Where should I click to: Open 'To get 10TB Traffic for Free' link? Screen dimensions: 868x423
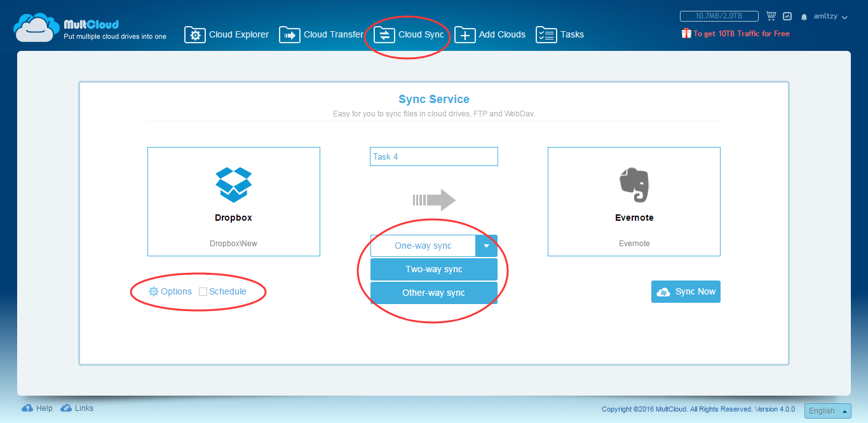pyautogui.click(x=742, y=34)
